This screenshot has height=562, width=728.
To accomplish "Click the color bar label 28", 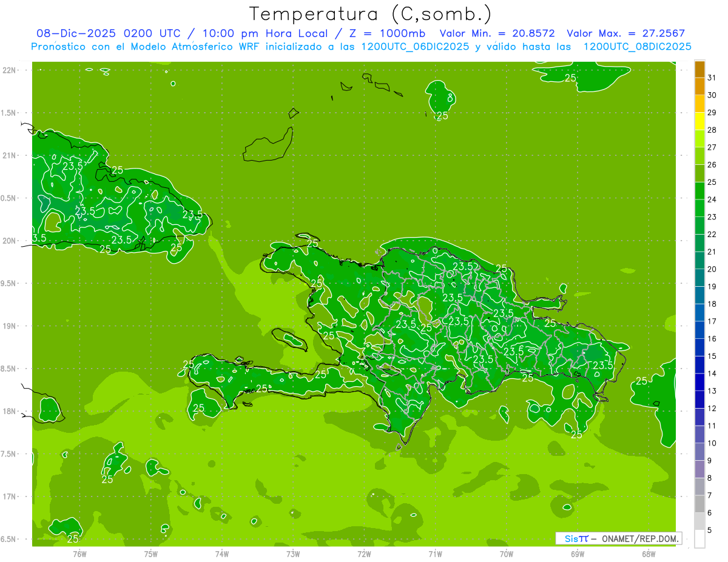I will [x=712, y=130].
